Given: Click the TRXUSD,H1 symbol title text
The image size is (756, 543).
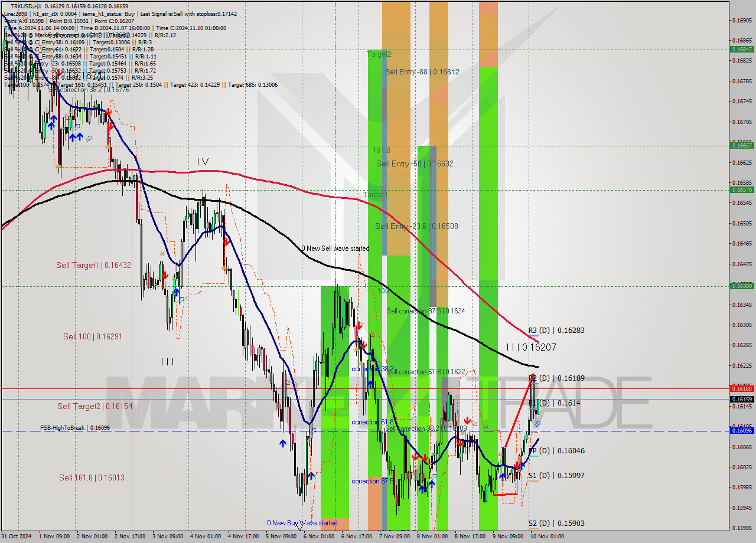Looking at the screenshot, I should [x=25, y=6].
